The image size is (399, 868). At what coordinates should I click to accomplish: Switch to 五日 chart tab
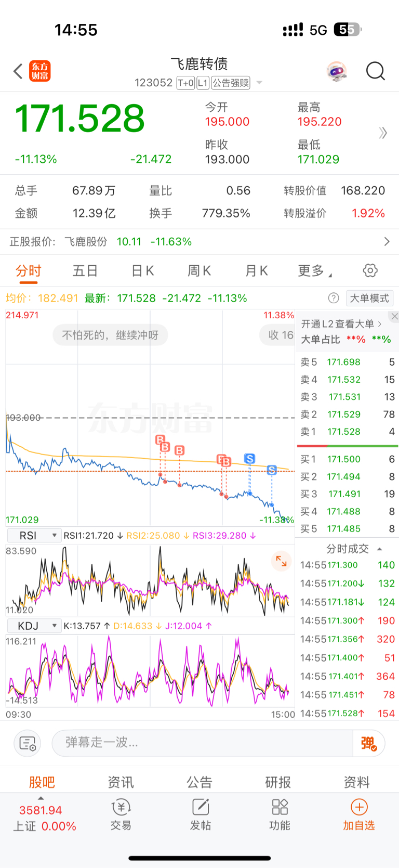coord(85,271)
